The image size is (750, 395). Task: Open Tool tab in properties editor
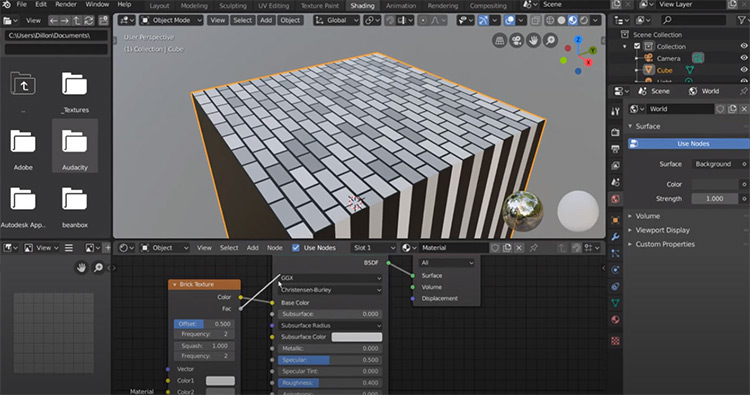[616, 111]
